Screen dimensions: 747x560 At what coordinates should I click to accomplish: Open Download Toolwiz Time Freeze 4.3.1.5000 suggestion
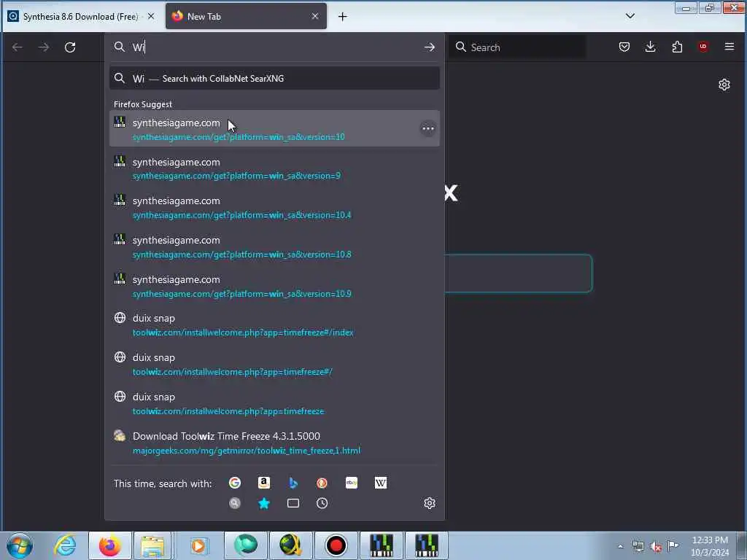point(274,443)
